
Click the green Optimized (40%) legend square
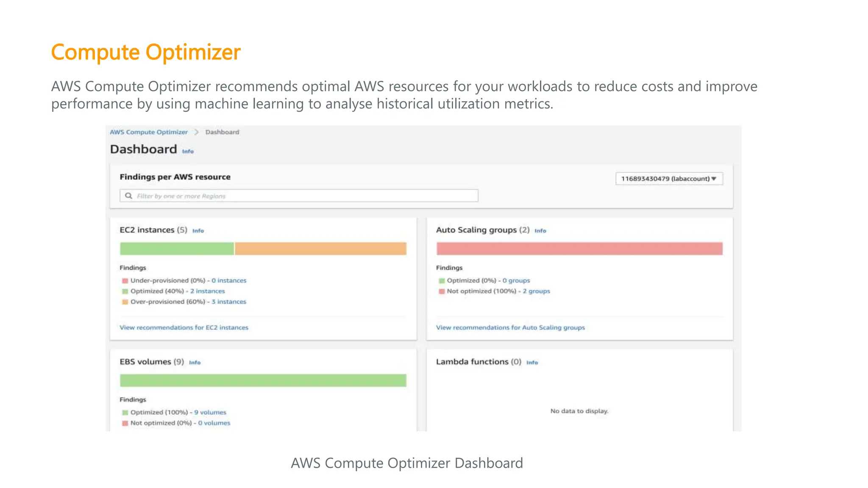125,291
